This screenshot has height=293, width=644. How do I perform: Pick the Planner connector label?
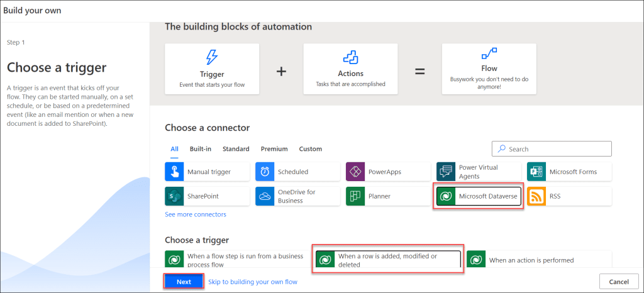[x=379, y=197]
